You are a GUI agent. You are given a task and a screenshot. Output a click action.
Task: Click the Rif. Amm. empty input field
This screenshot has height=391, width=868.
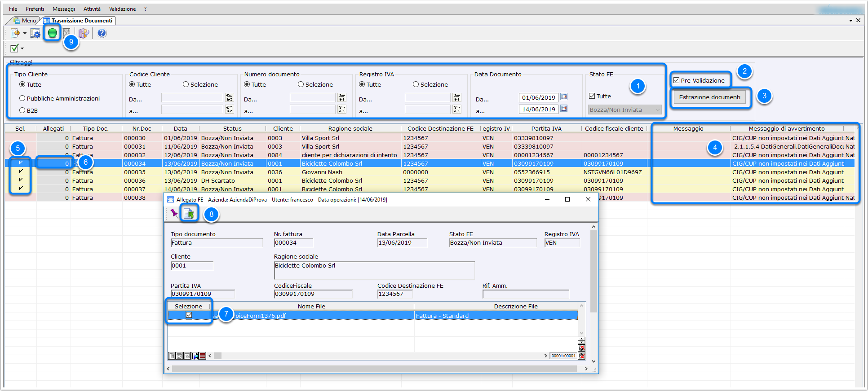pos(526,294)
